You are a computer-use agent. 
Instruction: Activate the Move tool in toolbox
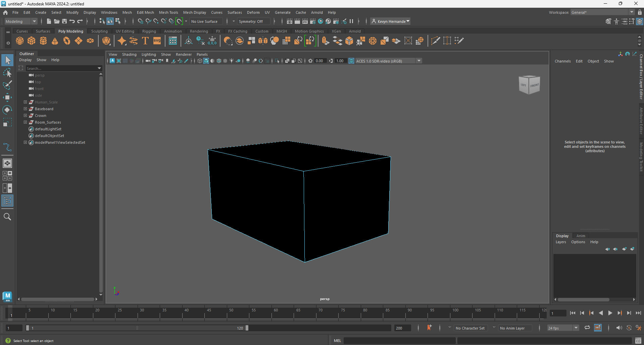(7, 97)
